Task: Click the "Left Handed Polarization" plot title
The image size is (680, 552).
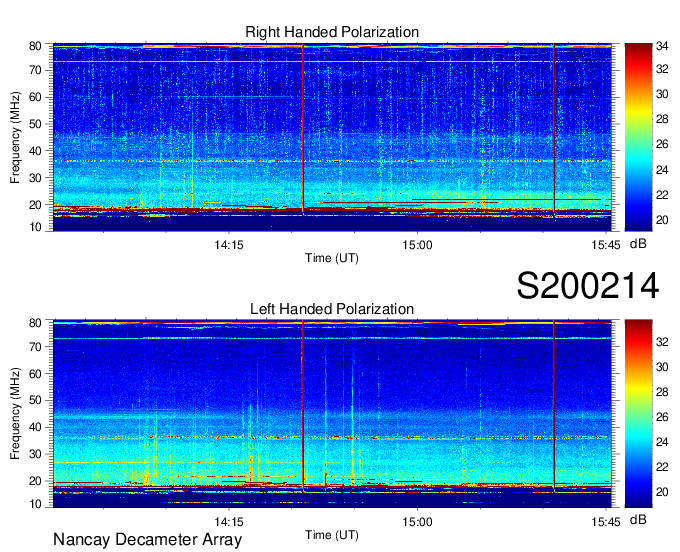Action: (x=332, y=309)
